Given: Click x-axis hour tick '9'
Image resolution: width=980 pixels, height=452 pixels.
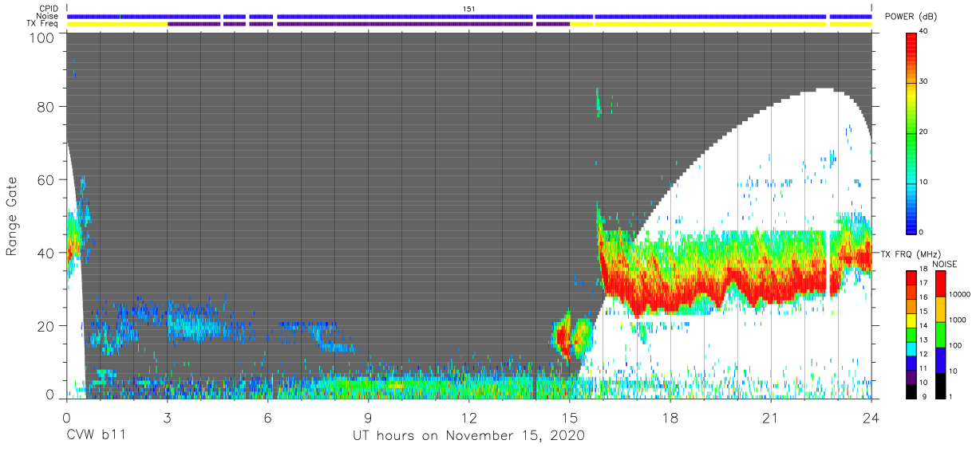Looking at the screenshot, I should coord(369,418).
